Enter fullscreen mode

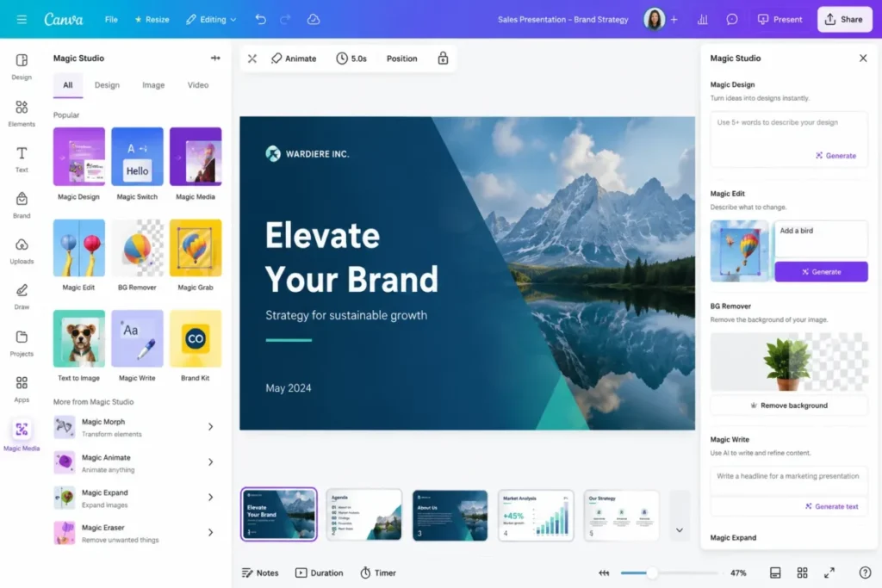[x=829, y=573]
